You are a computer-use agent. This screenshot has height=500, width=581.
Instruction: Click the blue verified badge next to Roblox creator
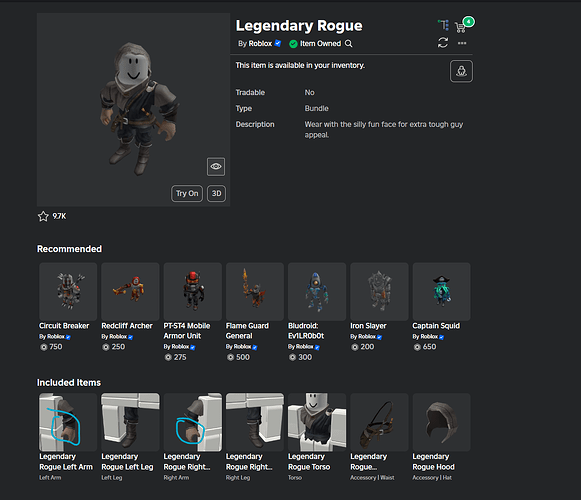pos(278,43)
